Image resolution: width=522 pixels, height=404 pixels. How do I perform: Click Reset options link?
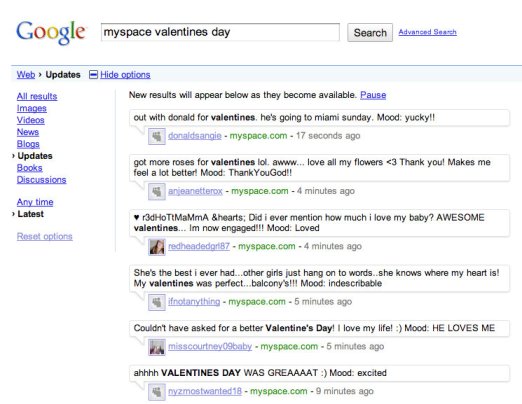45,236
